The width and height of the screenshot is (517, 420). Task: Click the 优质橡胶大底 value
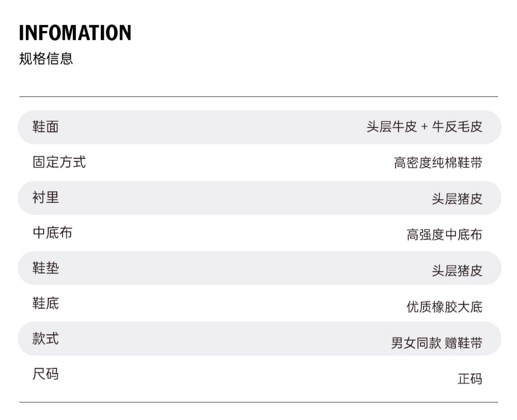click(444, 307)
